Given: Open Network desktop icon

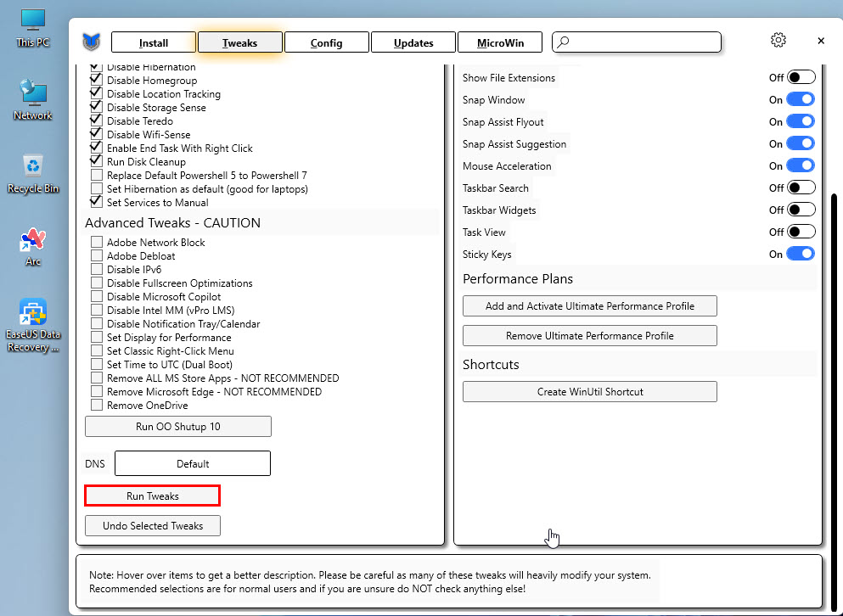Looking at the screenshot, I should click(33, 100).
